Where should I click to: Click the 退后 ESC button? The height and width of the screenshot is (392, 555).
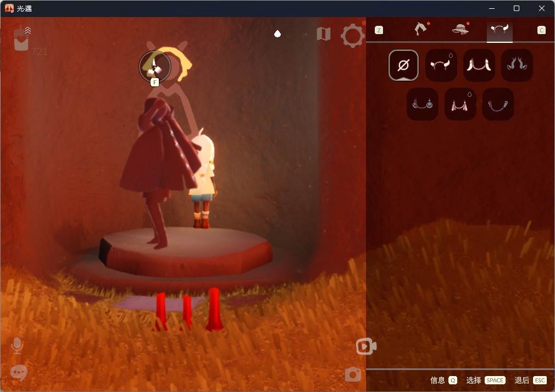(x=531, y=380)
